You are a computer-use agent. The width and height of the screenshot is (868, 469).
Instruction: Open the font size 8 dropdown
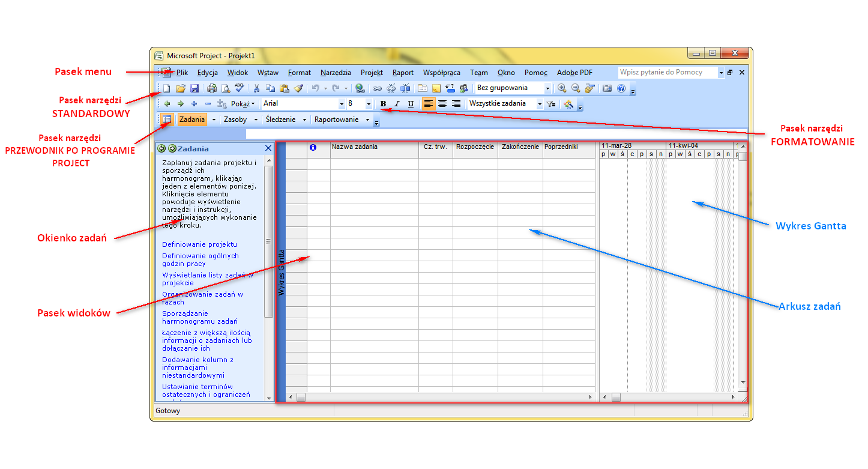369,103
